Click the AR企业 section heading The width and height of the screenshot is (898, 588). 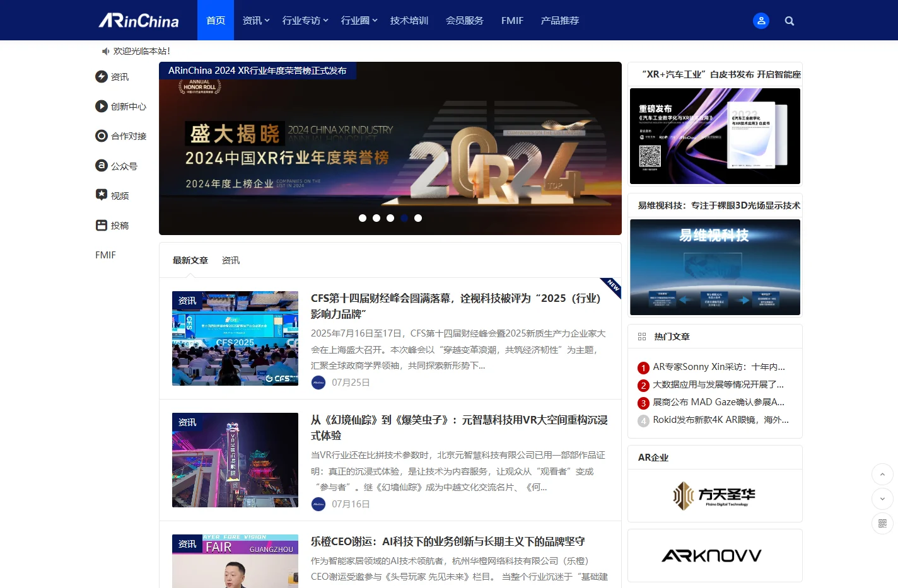(653, 458)
